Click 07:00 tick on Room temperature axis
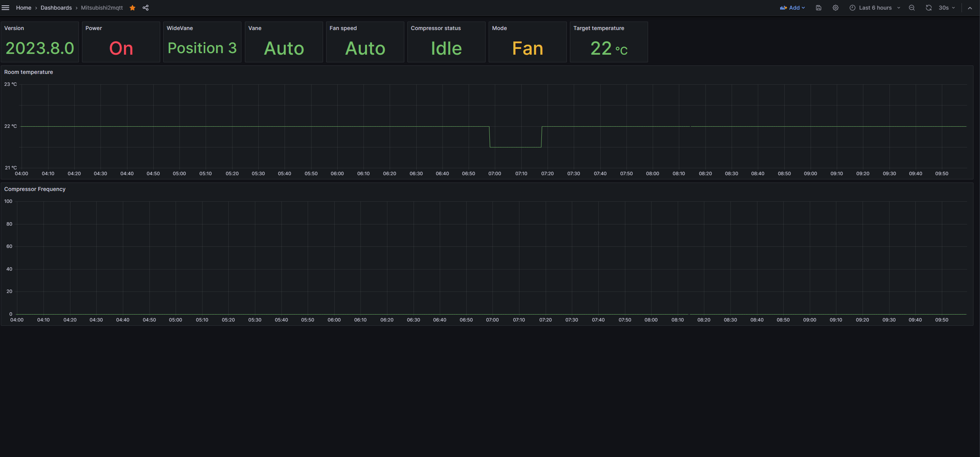 pos(495,174)
